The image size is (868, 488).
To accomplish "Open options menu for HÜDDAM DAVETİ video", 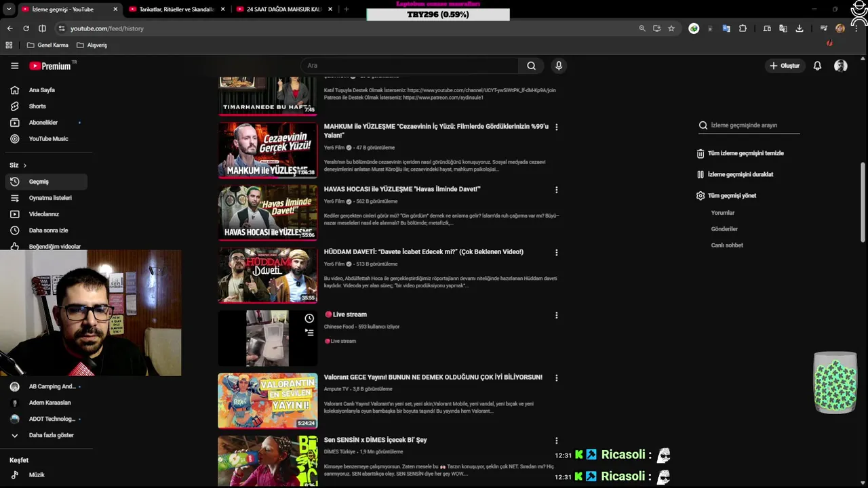I will click(x=557, y=252).
